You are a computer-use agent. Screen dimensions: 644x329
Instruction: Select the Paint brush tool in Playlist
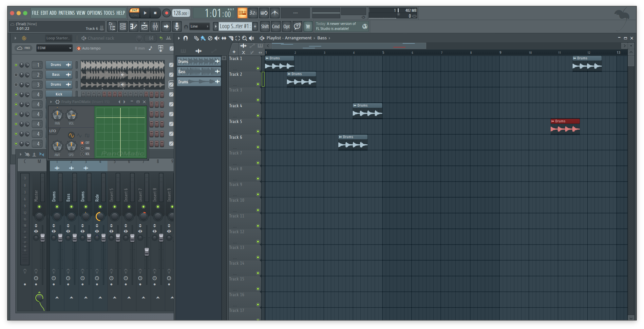tap(203, 38)
